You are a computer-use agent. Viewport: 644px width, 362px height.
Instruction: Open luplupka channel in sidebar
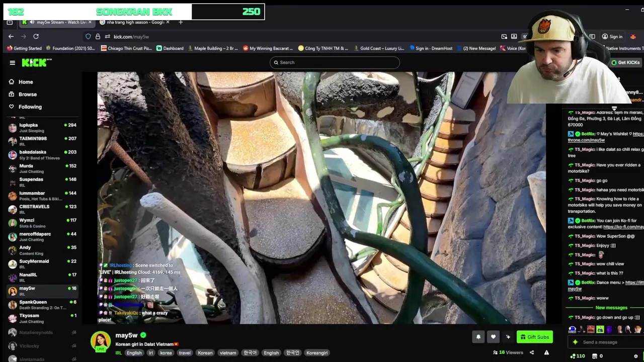click(42, 128)
